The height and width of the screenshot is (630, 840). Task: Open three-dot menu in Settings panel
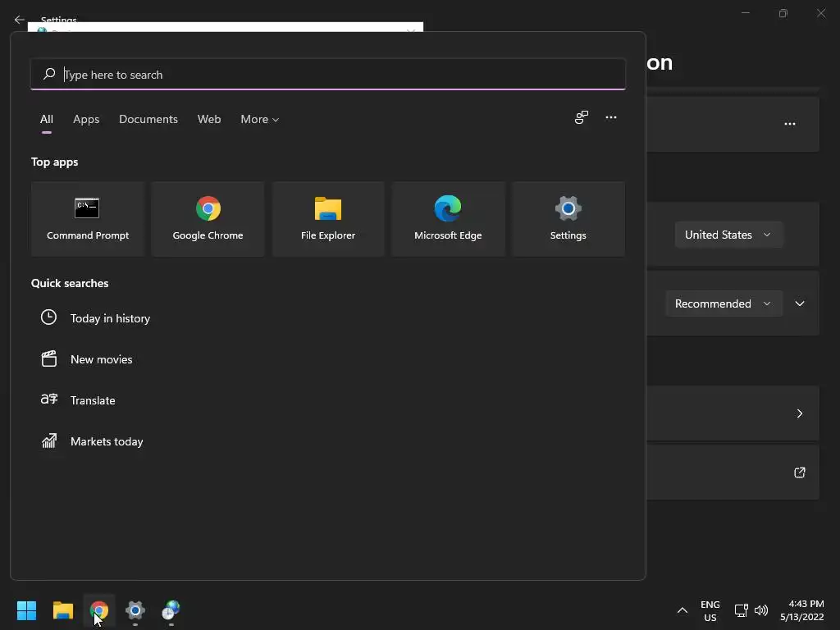[x=790, y=124]
